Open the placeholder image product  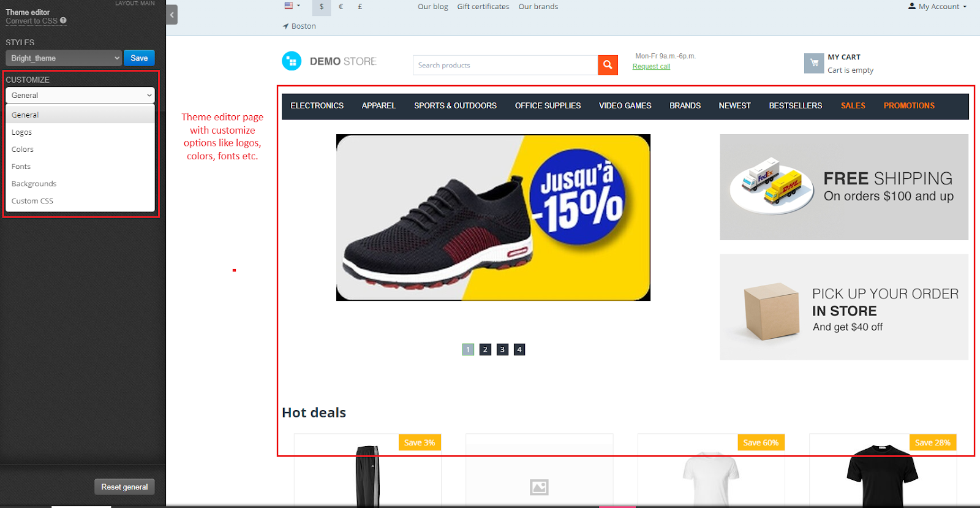(539, 487)
